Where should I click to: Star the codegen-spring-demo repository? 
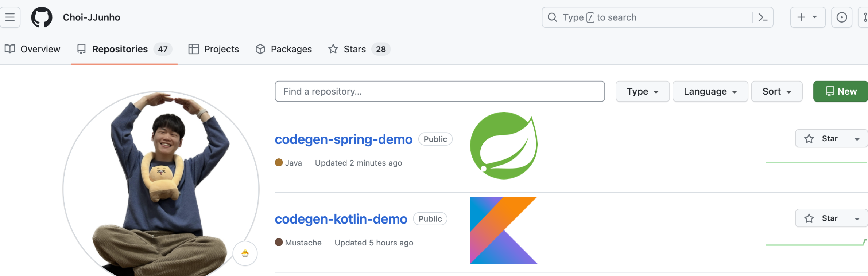point(821,139)
